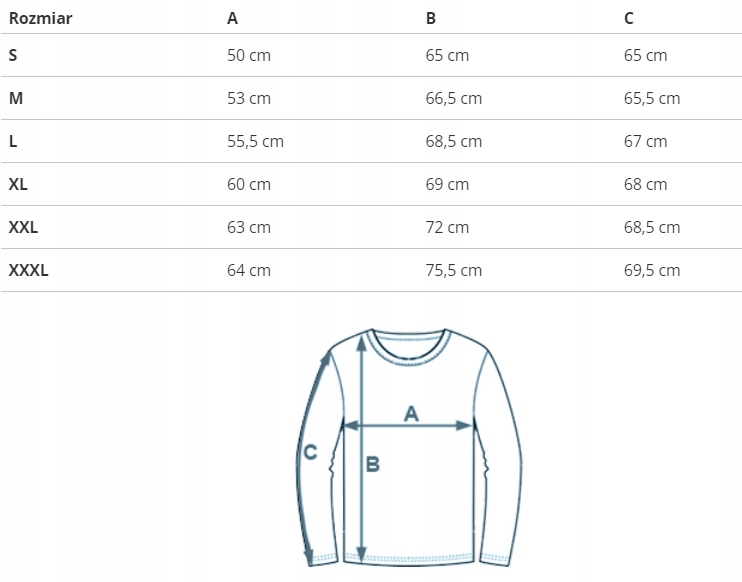The width and height of the screenshot is (742, 582).
Task: Click the 66,5 cm value in row M
Action: (453, 98)
